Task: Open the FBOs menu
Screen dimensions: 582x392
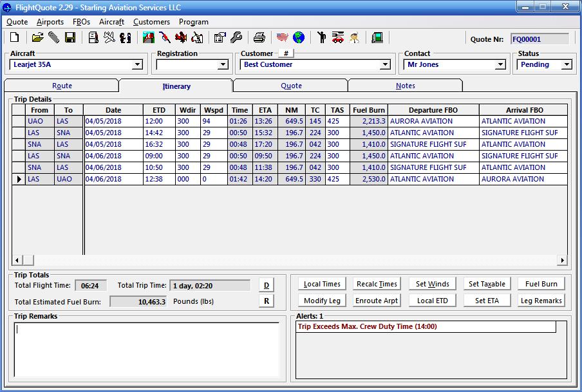Action: (81, 22)
